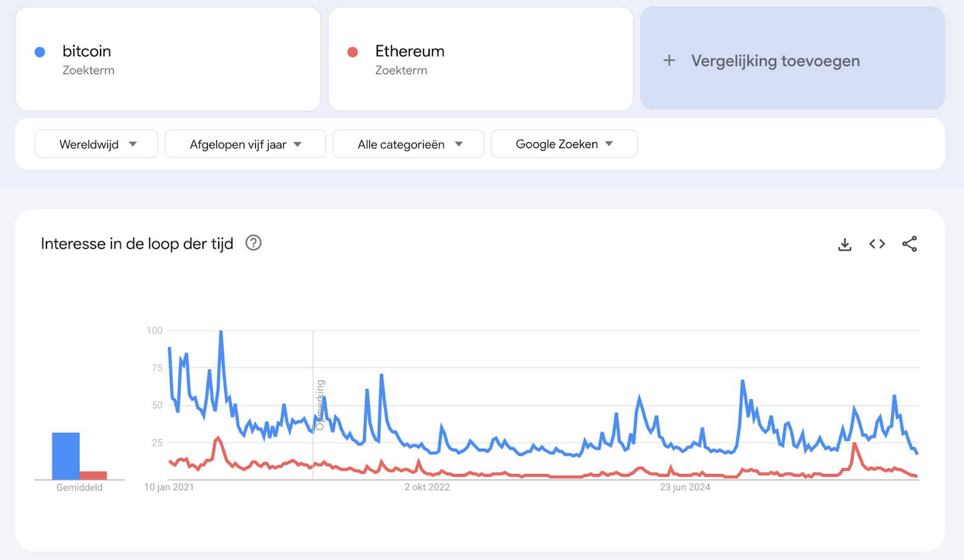The image size is (964, 560).
Task: Open the Alle categorieën dropdown
Action: [x=408, y=145]
